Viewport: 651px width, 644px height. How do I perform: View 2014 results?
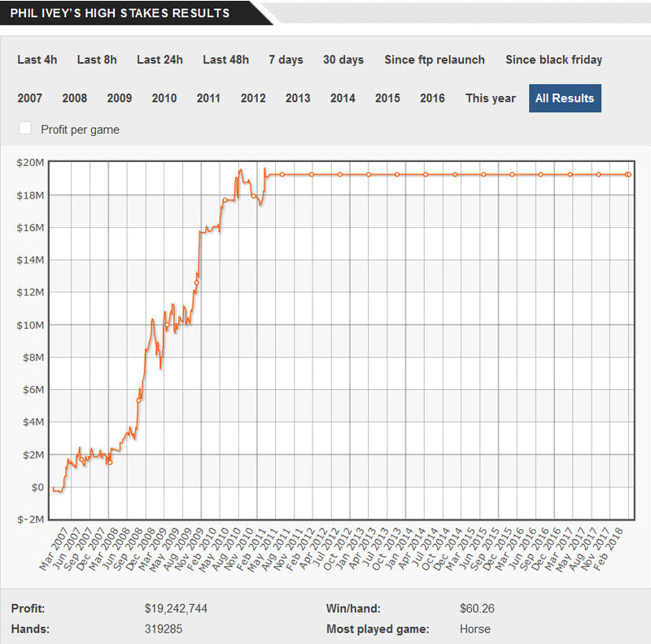pos(343,98)
